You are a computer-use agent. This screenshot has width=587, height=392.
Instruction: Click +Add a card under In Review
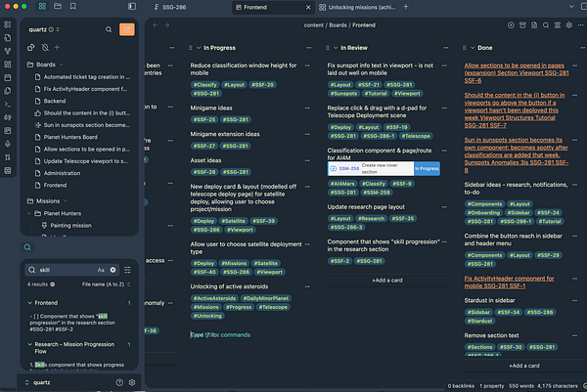click(x=387, y=281)
